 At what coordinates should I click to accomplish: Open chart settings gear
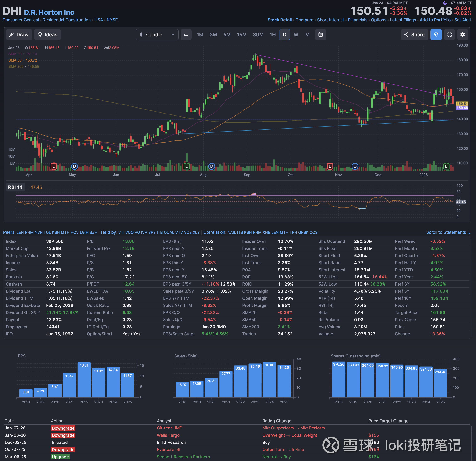click(462, 35)
